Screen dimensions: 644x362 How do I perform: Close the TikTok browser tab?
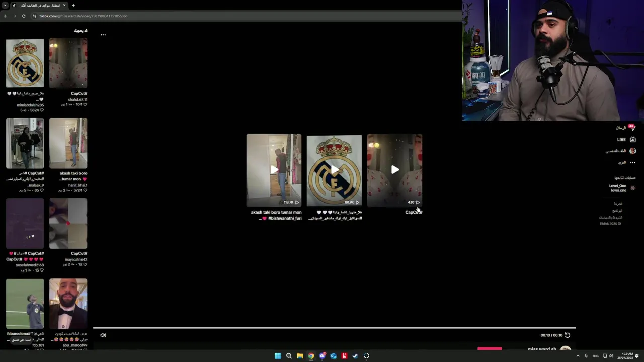64,5
